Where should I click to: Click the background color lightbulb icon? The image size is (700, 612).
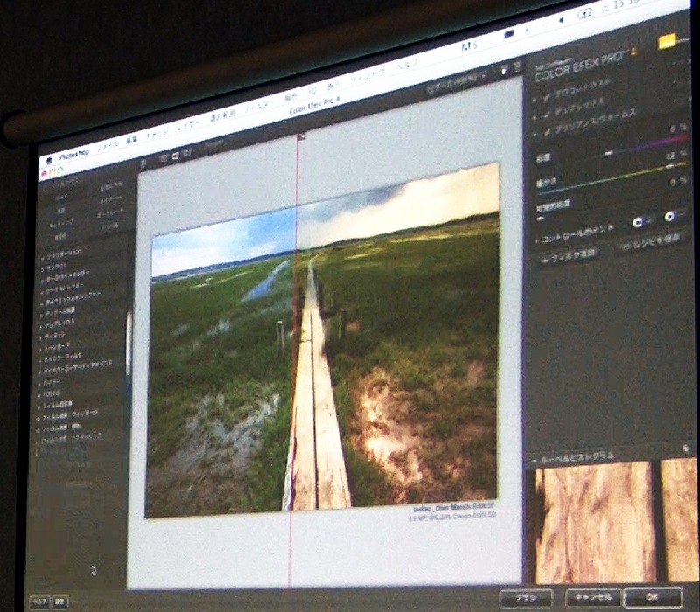504,70
